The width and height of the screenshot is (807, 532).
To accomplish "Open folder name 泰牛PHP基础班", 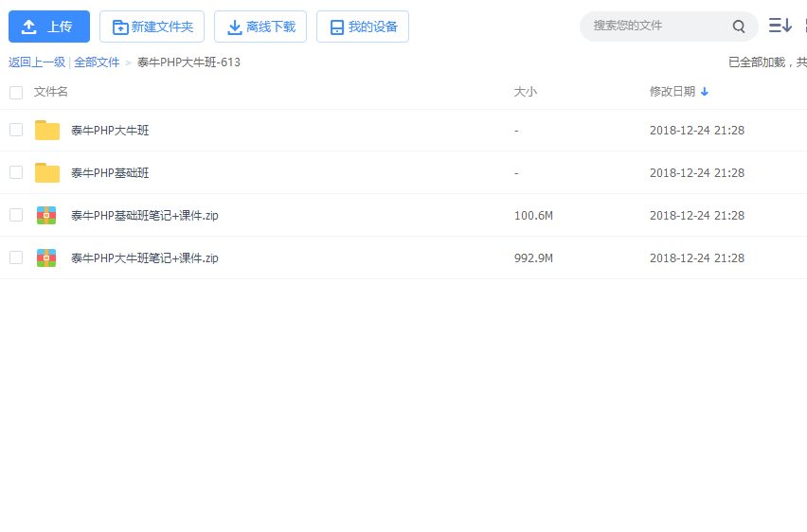I will 110,173.
